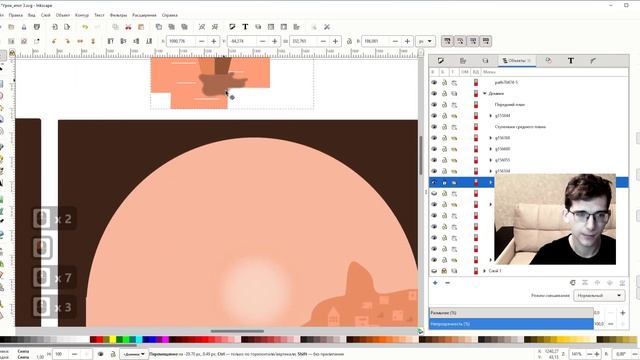Increase blur value with plus button
This screenshot has width=640, height=360.
622,313
